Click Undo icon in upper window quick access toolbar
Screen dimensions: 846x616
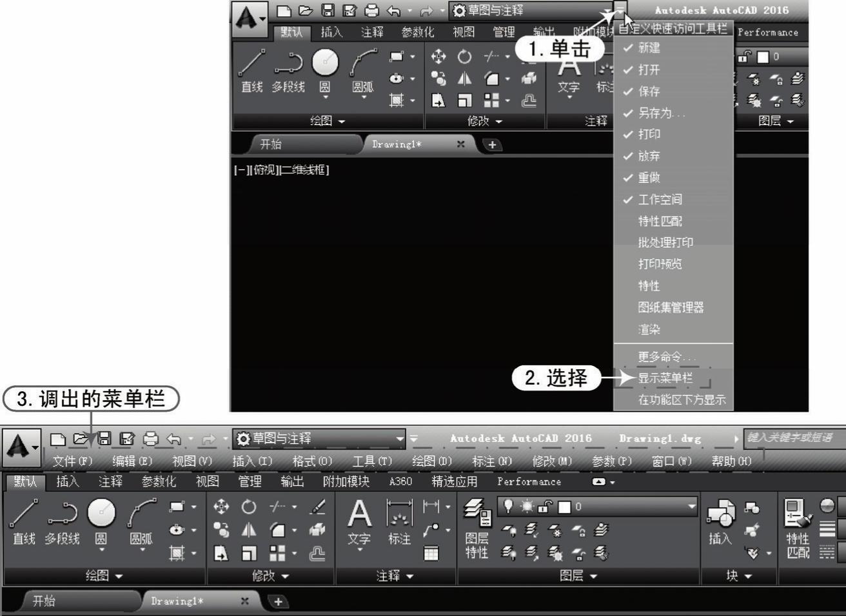[393, 10]
